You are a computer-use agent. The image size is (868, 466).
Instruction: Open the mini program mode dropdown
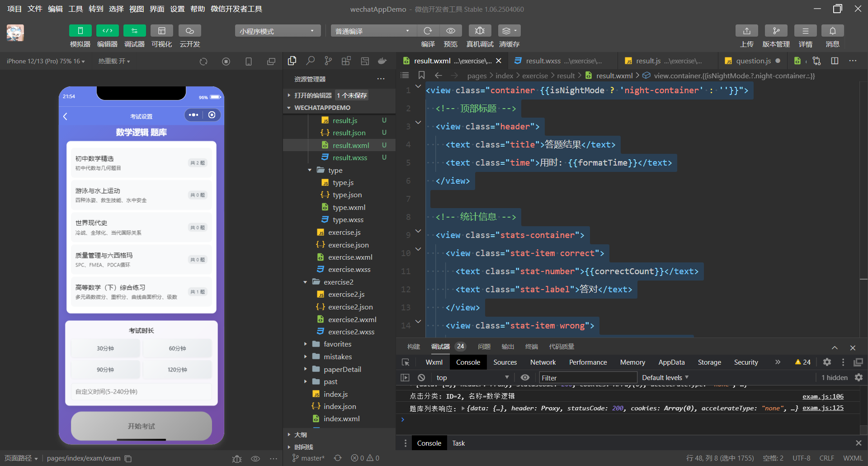277,31
